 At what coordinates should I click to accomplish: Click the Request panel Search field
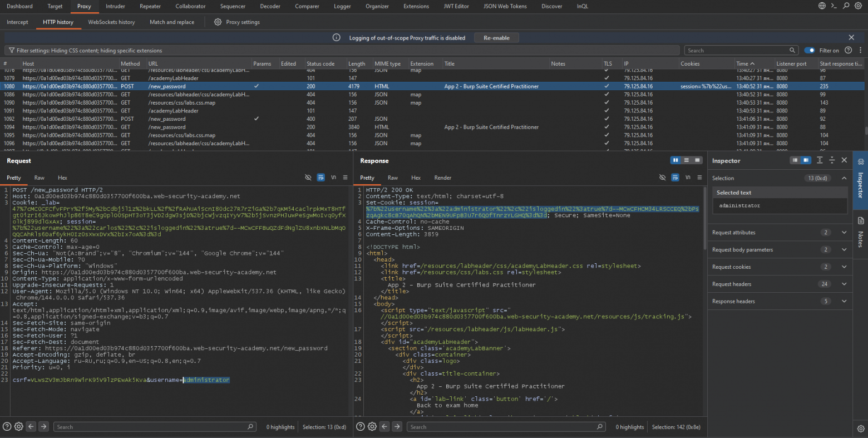point(154,427)
